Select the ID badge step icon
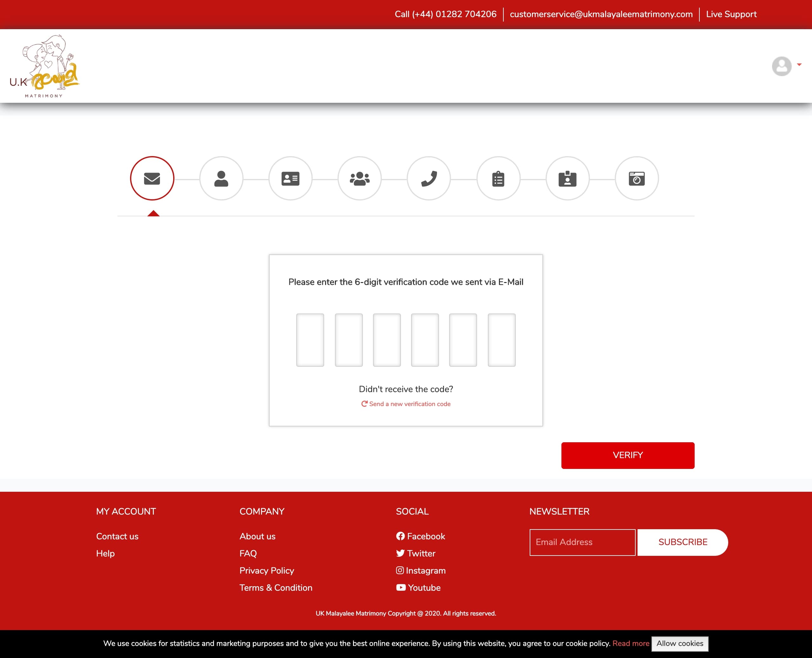This screenshot has height=658, width=812. 567,178
